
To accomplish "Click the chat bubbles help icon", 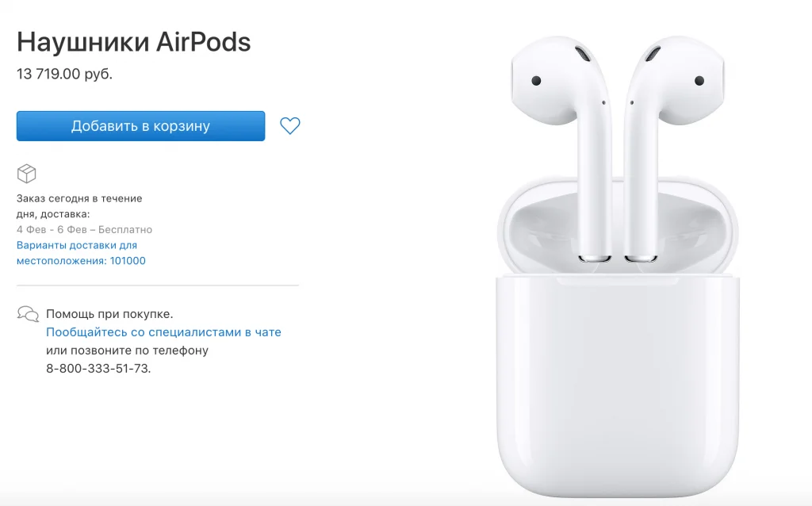I will tap(28, 314).
